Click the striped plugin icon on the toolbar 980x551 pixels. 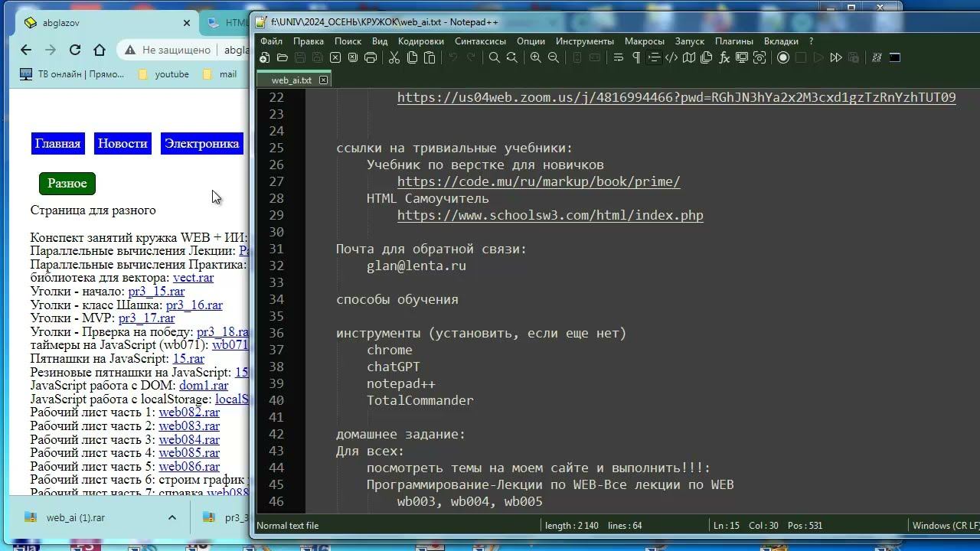pyautogui.click(x=877, y=57)
